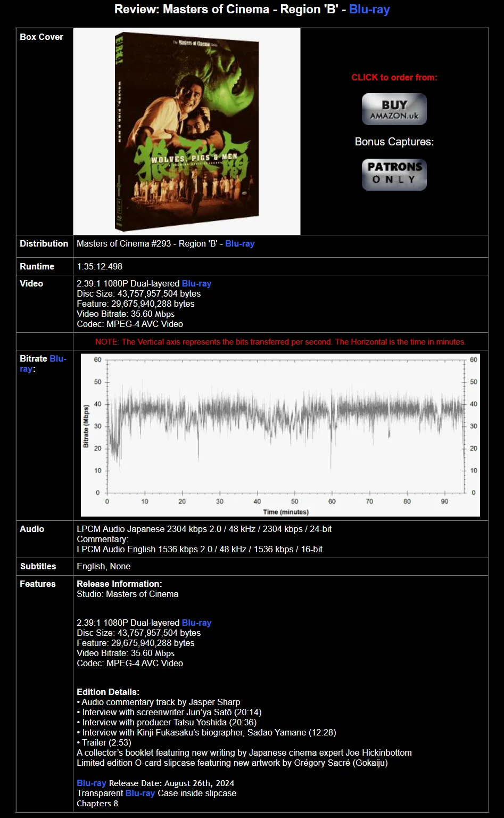Open the Blu-ray link in the Distribution row

coord(240,243)
